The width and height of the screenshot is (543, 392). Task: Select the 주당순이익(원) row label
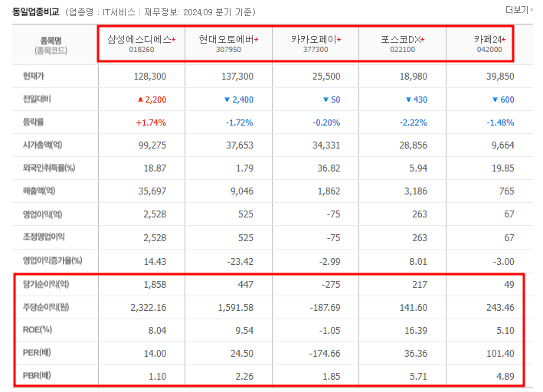pos(46,307)
